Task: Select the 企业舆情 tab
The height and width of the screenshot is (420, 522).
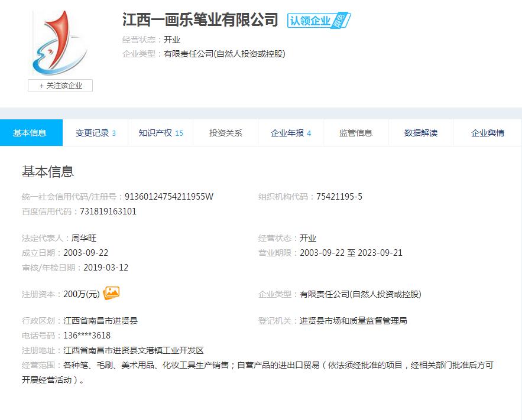Action: point(487,133)
